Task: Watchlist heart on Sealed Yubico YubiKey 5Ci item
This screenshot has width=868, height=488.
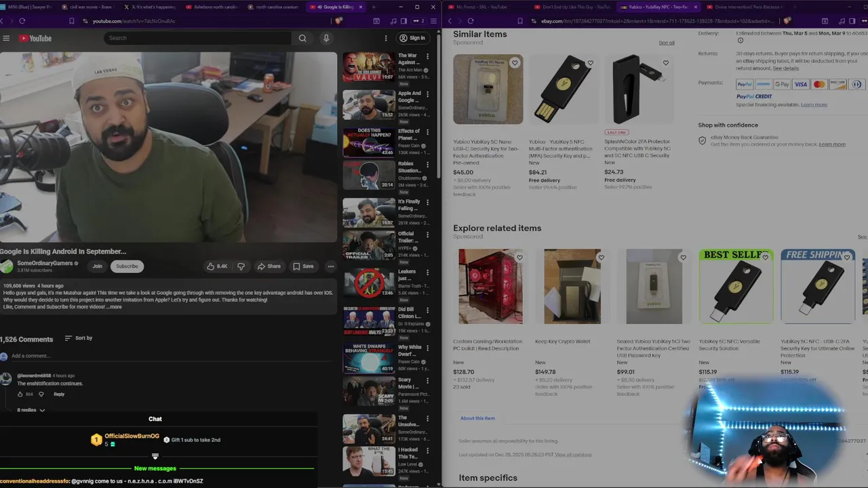Action: 683,258
